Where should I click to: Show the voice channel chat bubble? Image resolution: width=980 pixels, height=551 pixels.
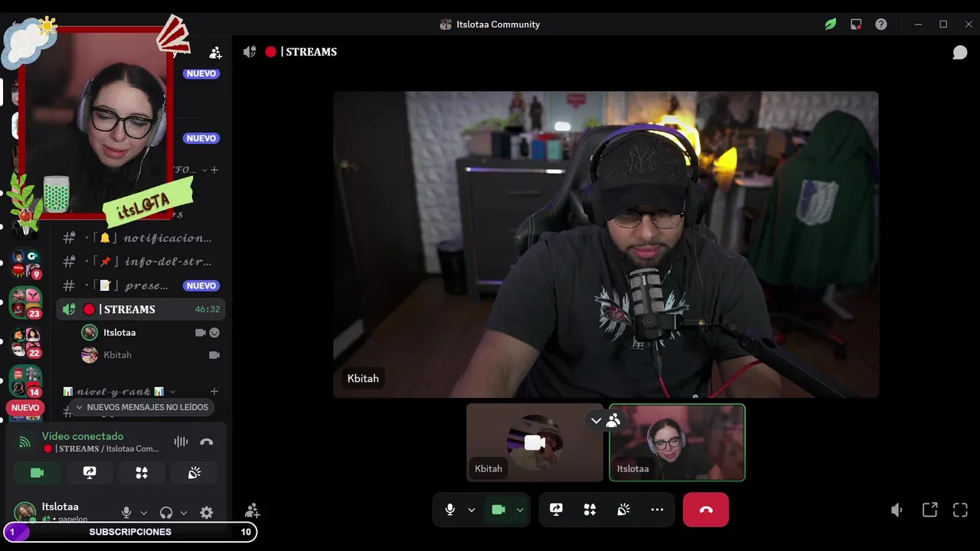click(959, 52)
